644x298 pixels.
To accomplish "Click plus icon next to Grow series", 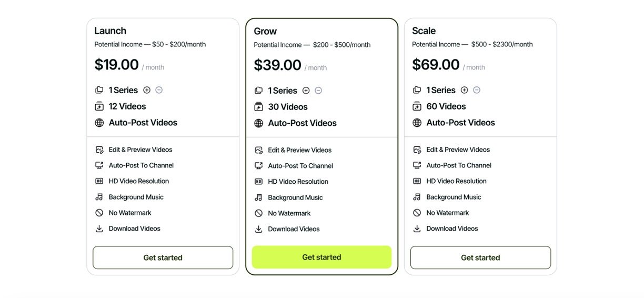I will [306, 91].
